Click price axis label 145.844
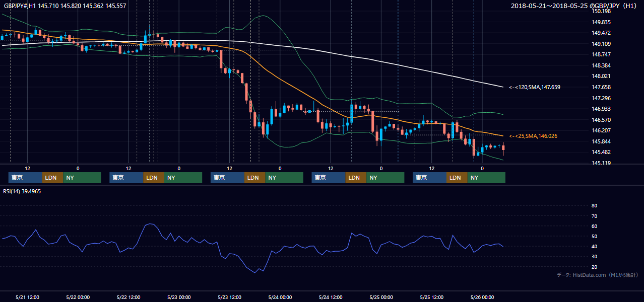 coord(601,141)
